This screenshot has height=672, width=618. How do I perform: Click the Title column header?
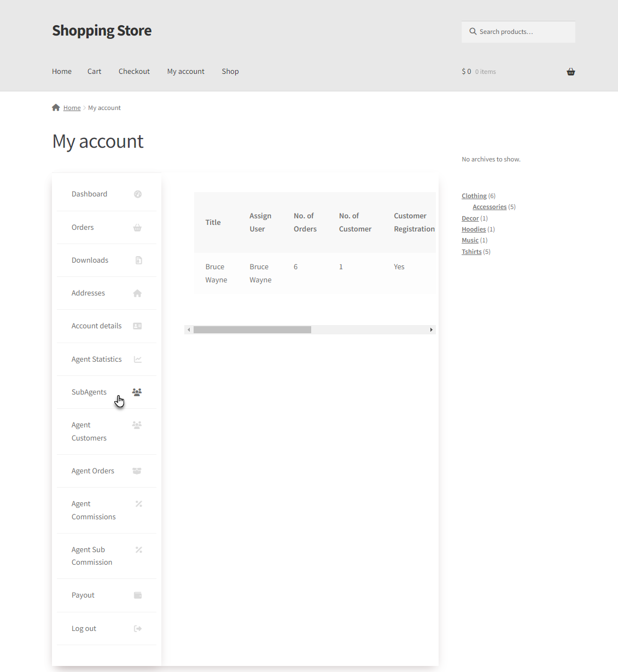[213, 223]
